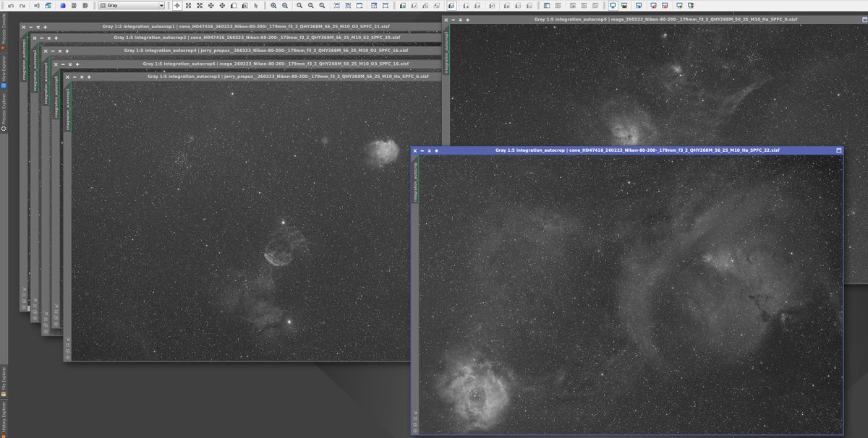Toggle the Readout mode crosshair tool
868x438 pixels.
point(177,5)
